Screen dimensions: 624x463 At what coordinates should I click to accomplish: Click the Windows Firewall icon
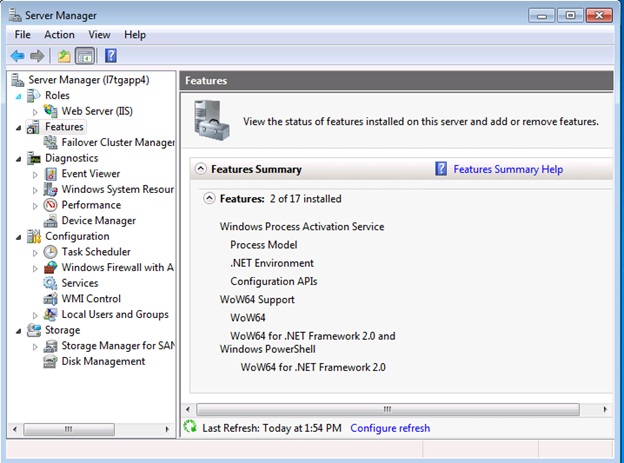pyautogui.click(x=50, y=268)
